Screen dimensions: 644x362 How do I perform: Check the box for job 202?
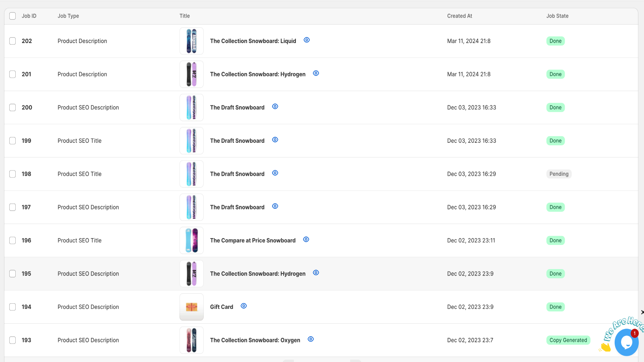(12, 41)
